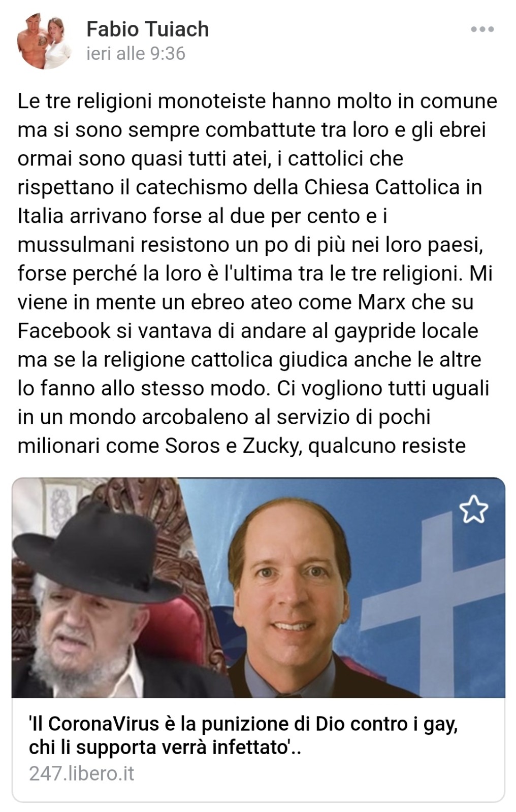
Task: Click the word Facebook in the post text
Action: pyautogui.click(x=63, y=330)
